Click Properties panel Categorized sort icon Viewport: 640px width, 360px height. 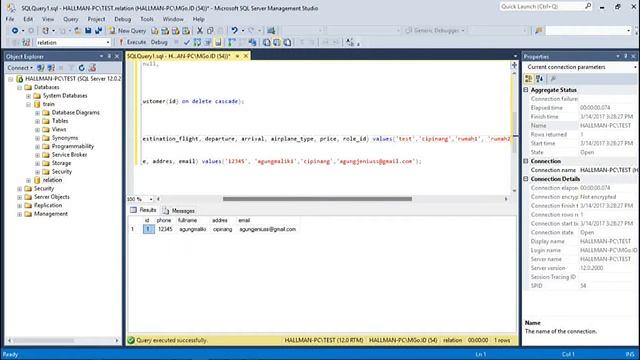coord(529,79)
